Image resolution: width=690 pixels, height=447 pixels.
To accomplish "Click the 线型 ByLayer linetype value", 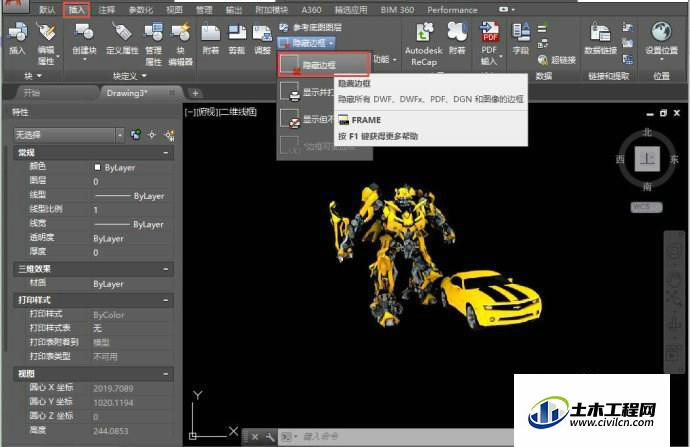I will point(129,196).
